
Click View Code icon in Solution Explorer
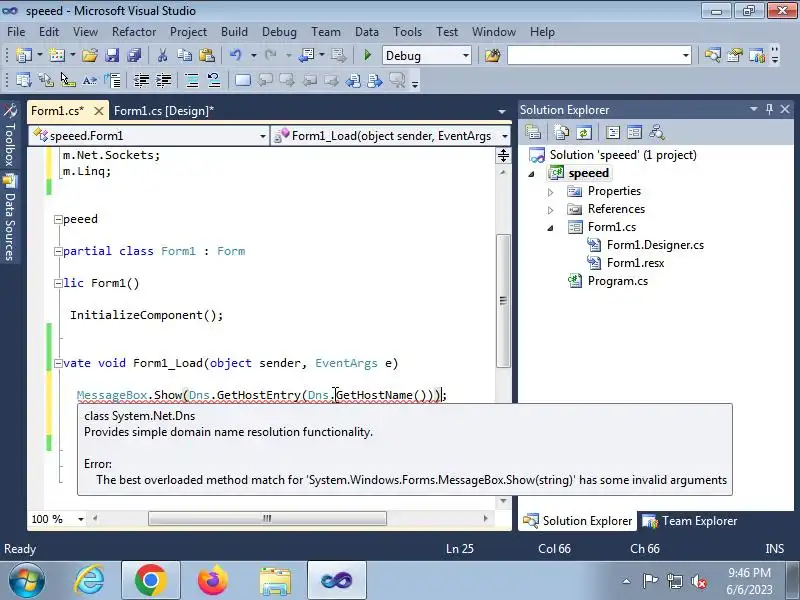pyautogui.click(x=613, y=133)
